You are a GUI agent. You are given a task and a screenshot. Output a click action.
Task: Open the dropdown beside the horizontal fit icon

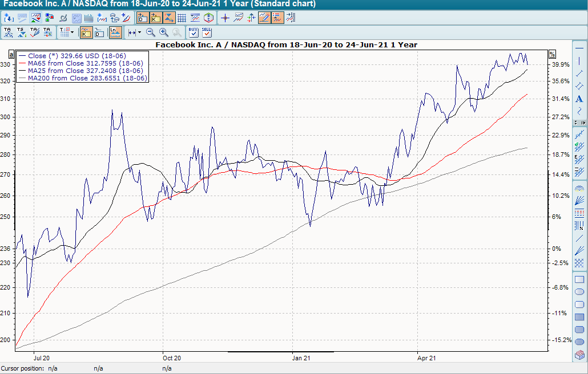(x=139, y=32)
